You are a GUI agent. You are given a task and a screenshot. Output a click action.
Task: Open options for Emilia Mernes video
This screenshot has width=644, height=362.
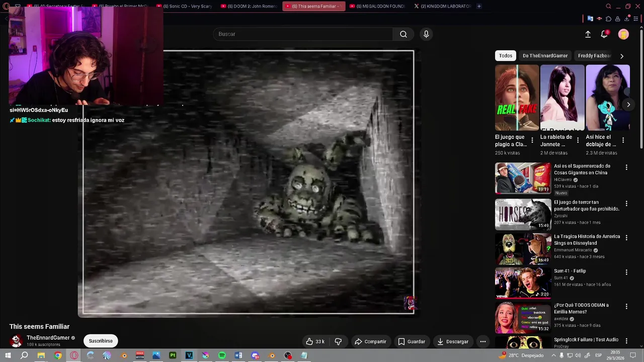(x=626, y=306)
